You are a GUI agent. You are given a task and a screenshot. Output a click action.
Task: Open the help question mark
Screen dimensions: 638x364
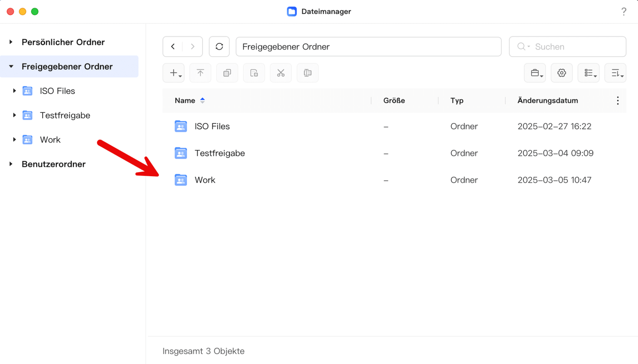coord(624,12)
